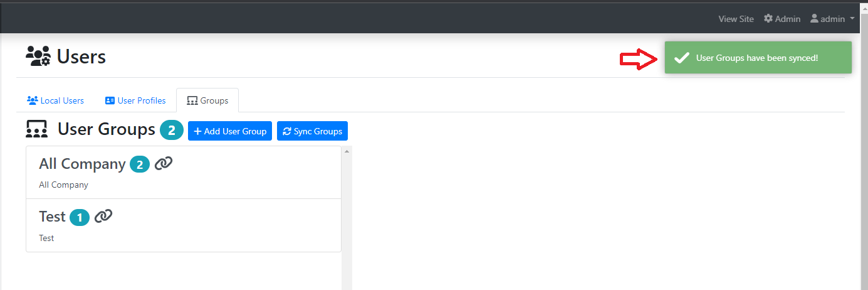Click the checkmark icon in success notification
868x290 pixels.
[x=681, y=58]
